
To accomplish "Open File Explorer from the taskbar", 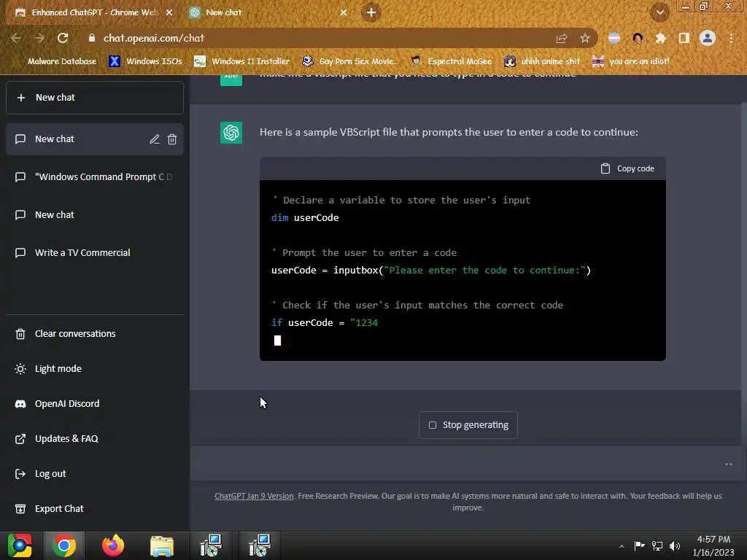I will pos(162,545).
